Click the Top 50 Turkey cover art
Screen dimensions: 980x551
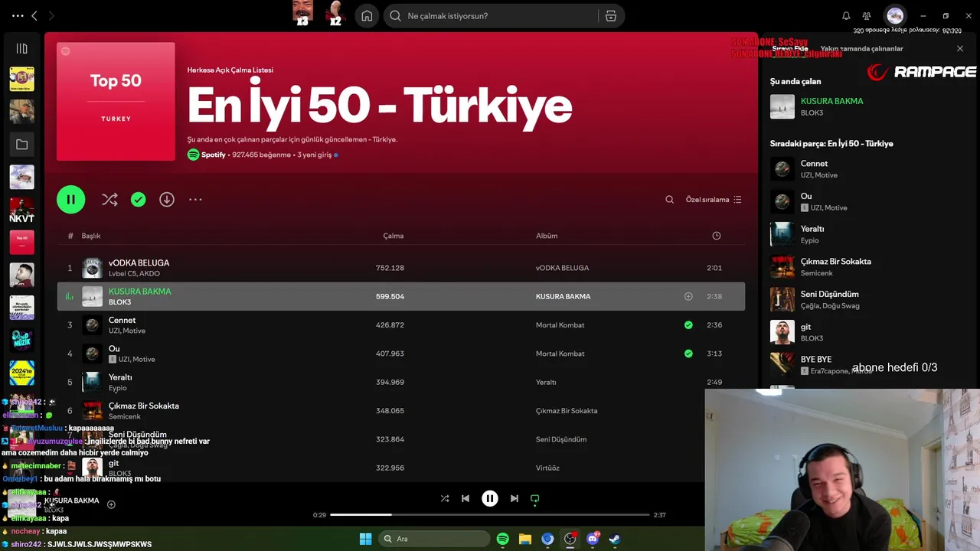[116, 102]
